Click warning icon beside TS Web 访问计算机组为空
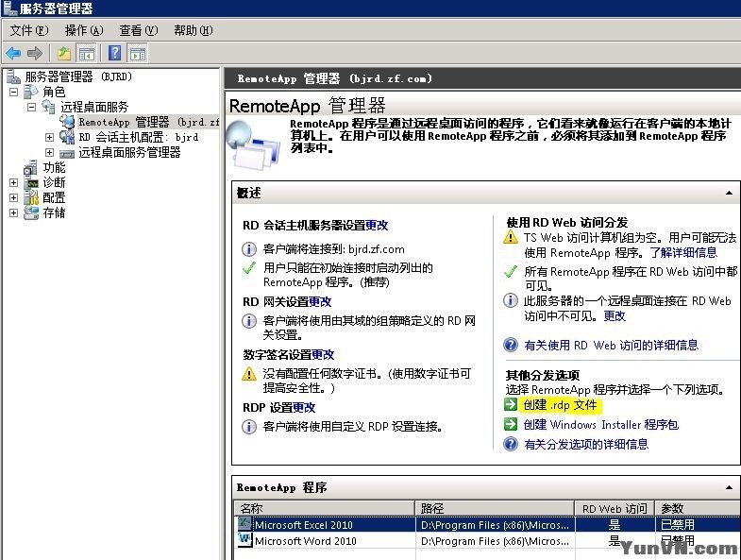Image resolution: width=741 pixels, height=560 pixels. point(511,236)
